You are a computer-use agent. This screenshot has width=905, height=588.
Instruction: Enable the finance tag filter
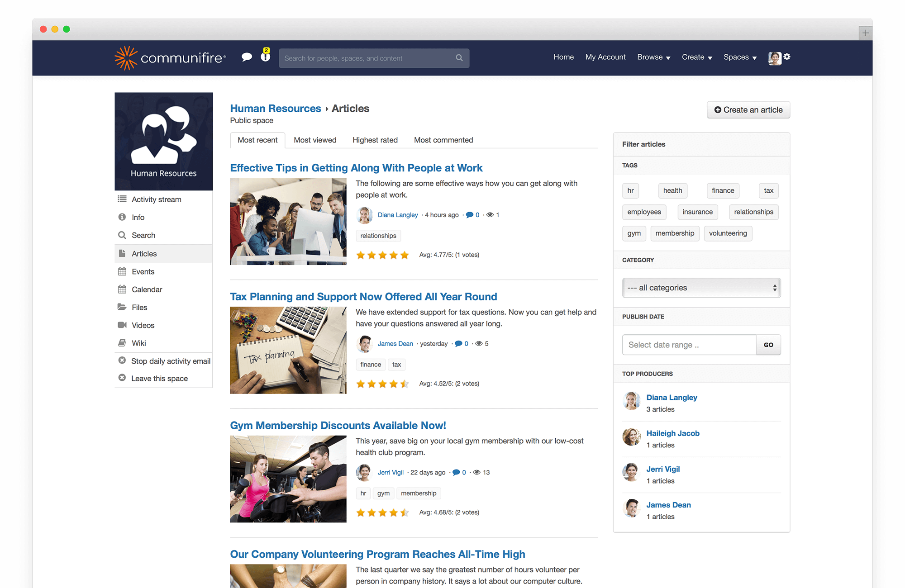coord(723,190)
